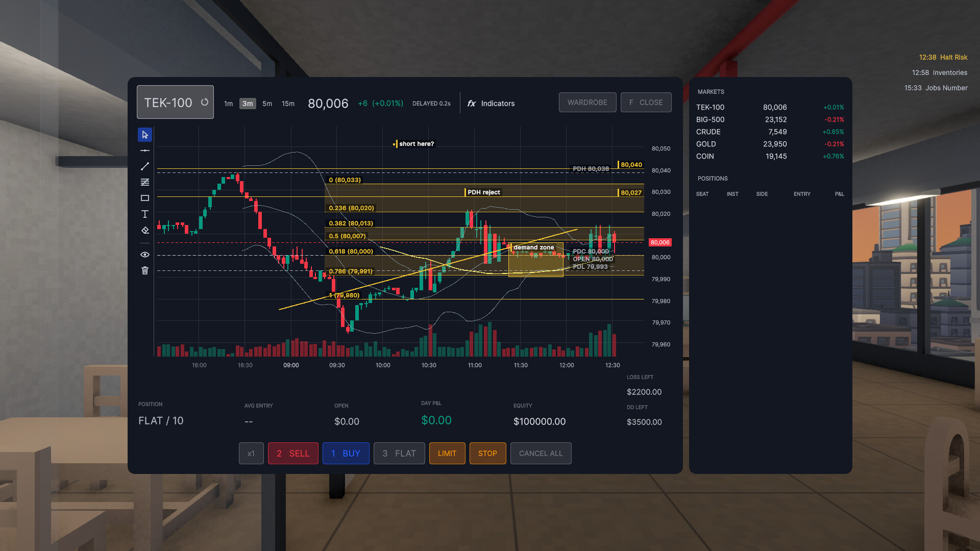Switch to the 1m timeframe
Image resolution: width=980 pixels, height=551 pixels.
click(228, 104)
